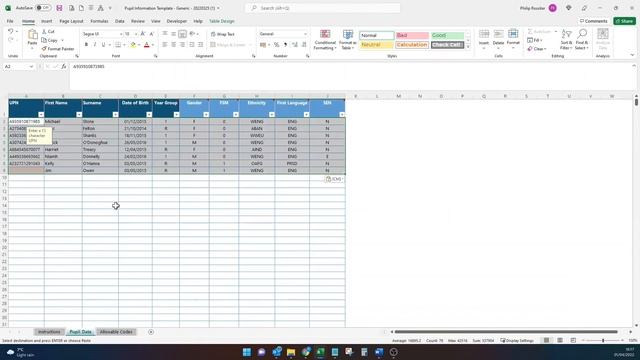Click the Windows Start button
This screenshot has height=360, width=640.
(x=247, y=352)
